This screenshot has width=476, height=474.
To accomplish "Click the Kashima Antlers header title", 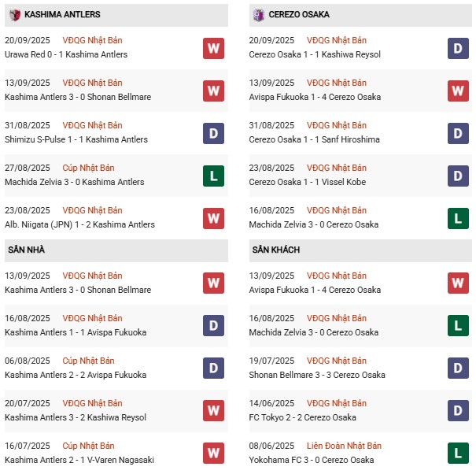I will [62, 15].
